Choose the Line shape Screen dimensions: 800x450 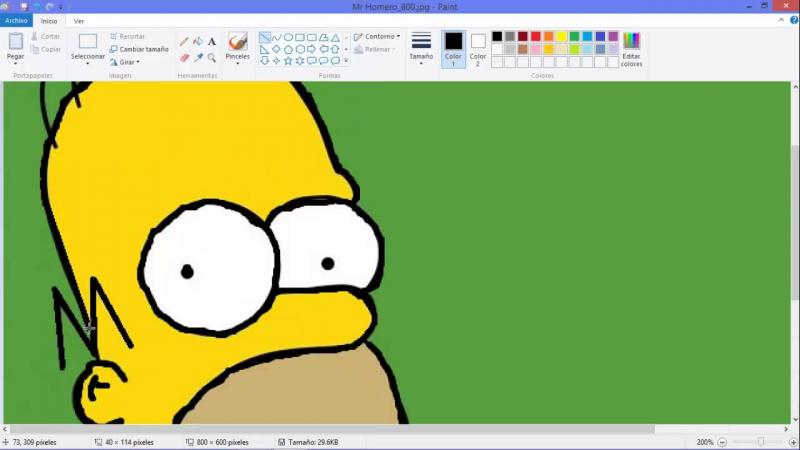(x=264, y=37)
